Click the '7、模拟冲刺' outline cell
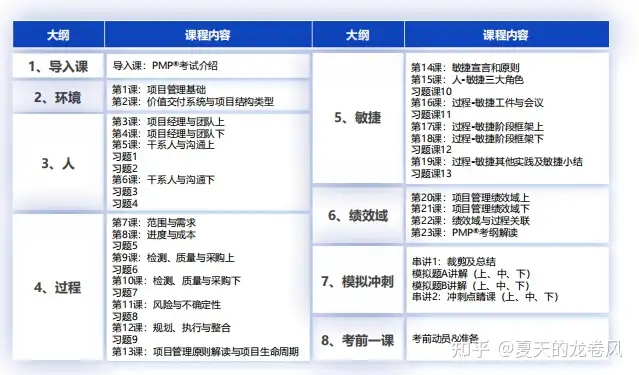The width and height of the screenshot is (639, 375). coord(358,281)
